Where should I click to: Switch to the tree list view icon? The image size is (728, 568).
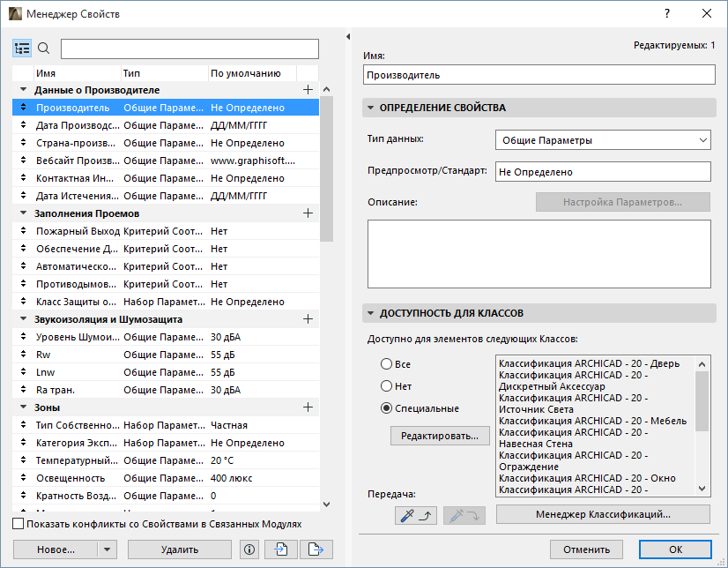22,49
